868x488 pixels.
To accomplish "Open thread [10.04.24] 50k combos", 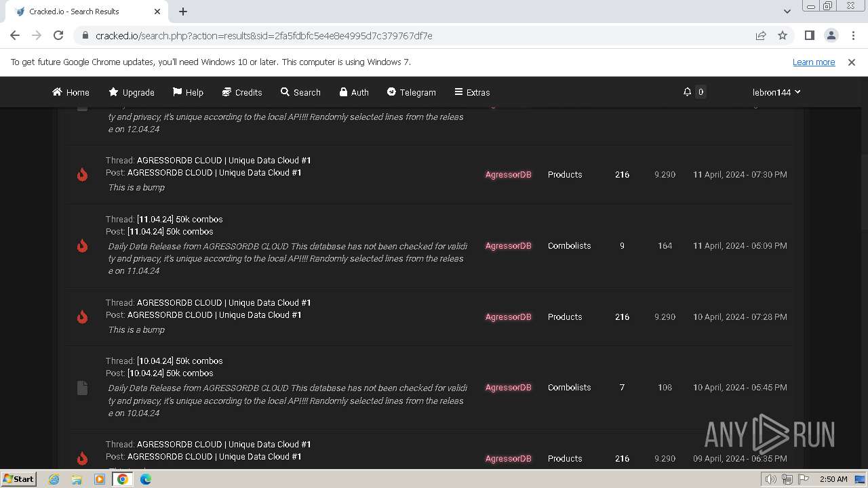I will [180, 361].
